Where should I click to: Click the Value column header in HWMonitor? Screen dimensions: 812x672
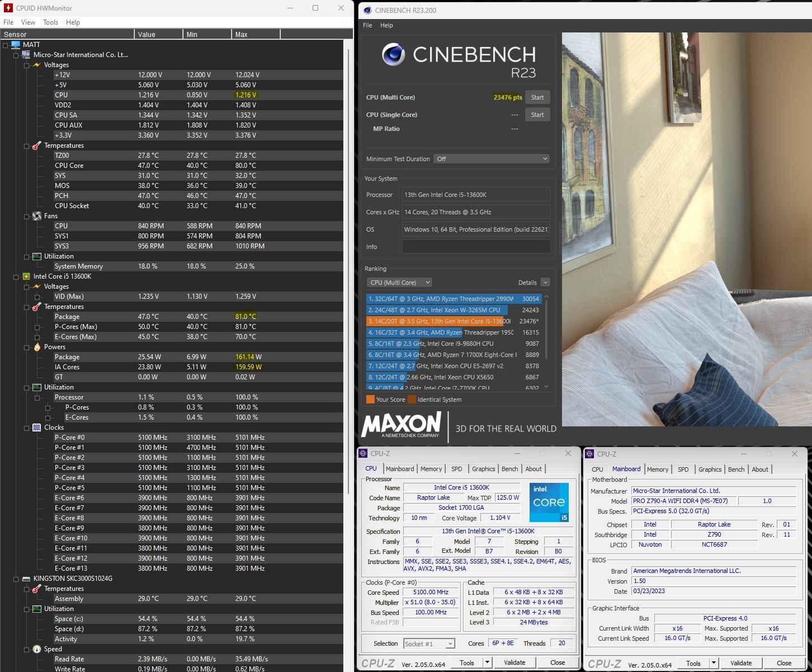click(x=158, y=34)
